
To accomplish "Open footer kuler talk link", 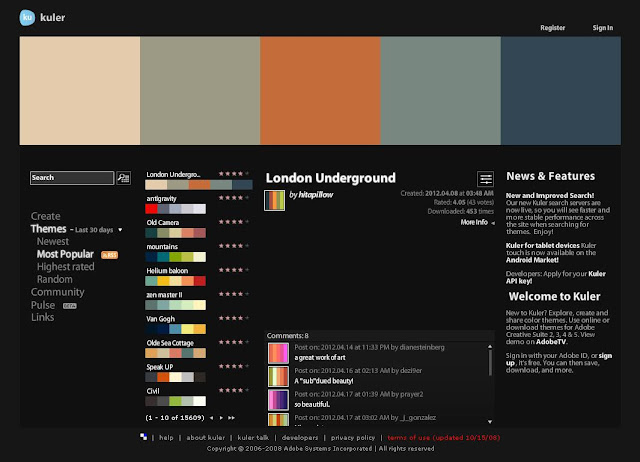I will click(x=253, y=438).
